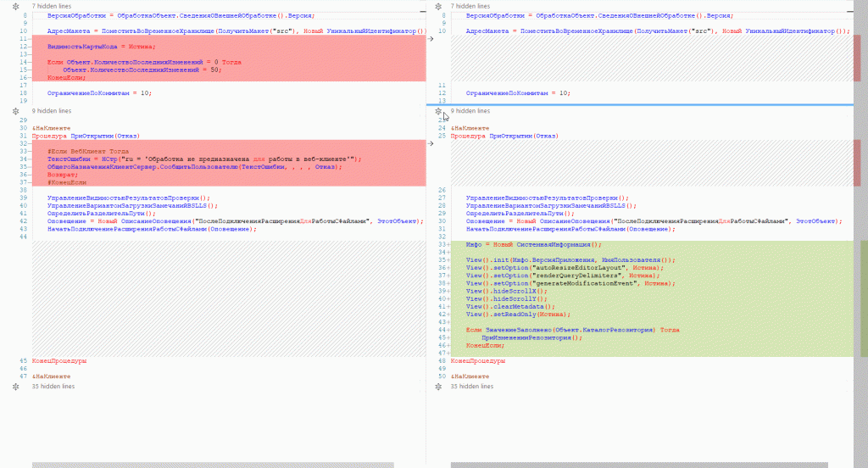Viewport: 868px width, 468px height.
Task: Click 'ВерсияОбработки' line in right pane
Action: pos(599,15)
